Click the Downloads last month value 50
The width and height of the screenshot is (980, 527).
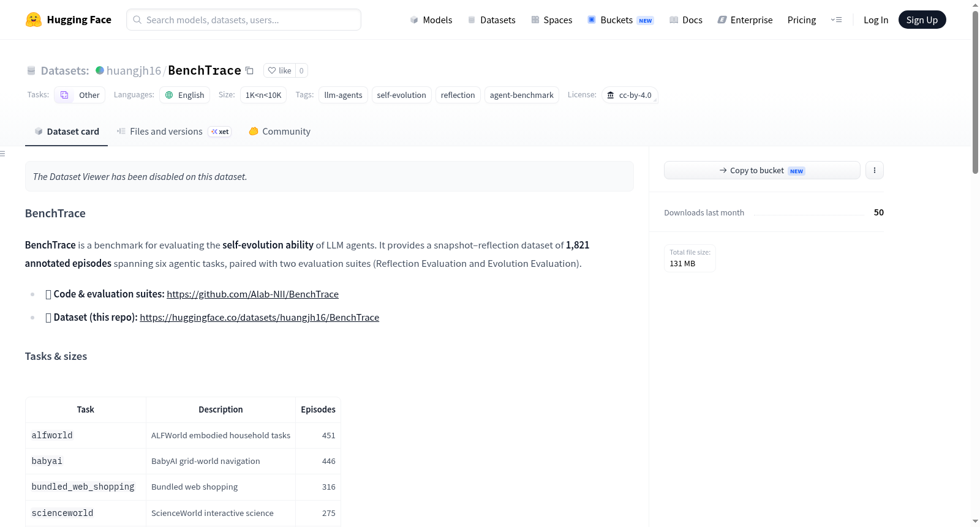(879, 212)
